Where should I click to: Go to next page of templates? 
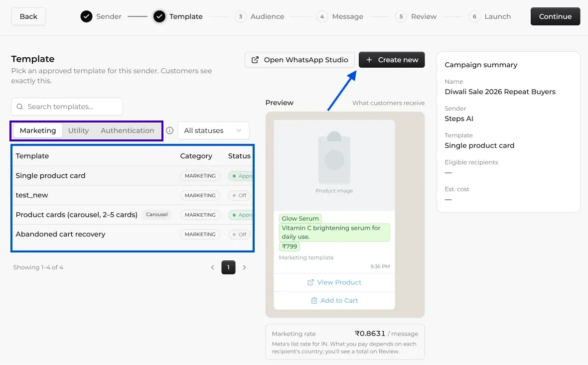click(244, 267)
